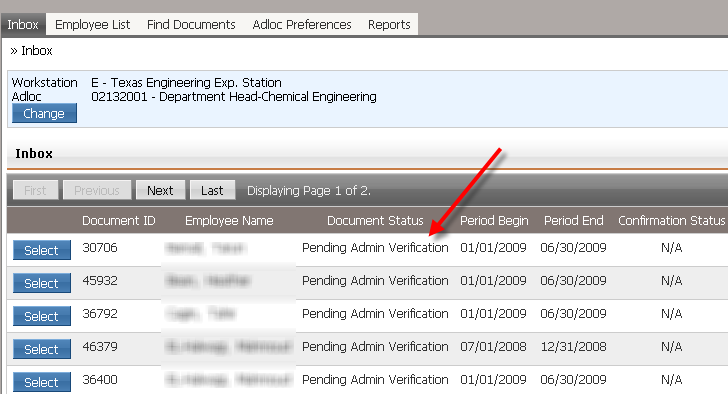Click the Texas Engineering Exp. Station workstation text
The width and height of the screenshot is (728, 394).
click(x=186, y=83)
